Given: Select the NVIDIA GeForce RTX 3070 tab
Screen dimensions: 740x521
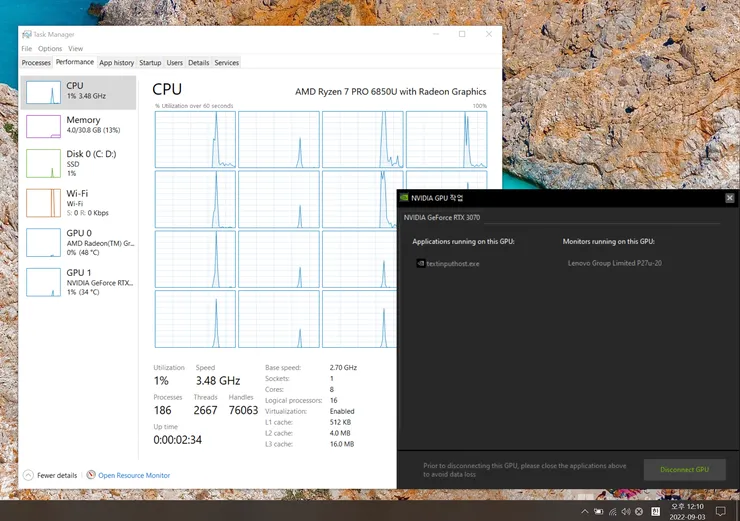Looking at the screenshot, I should (x=442, y=218).
